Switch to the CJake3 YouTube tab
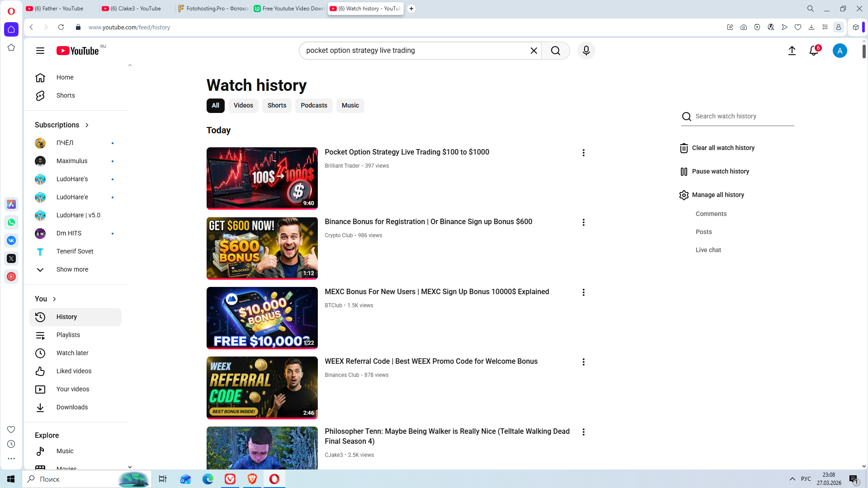Image resolution: width=868 pixels, height=488 pixels. (136, 9)
